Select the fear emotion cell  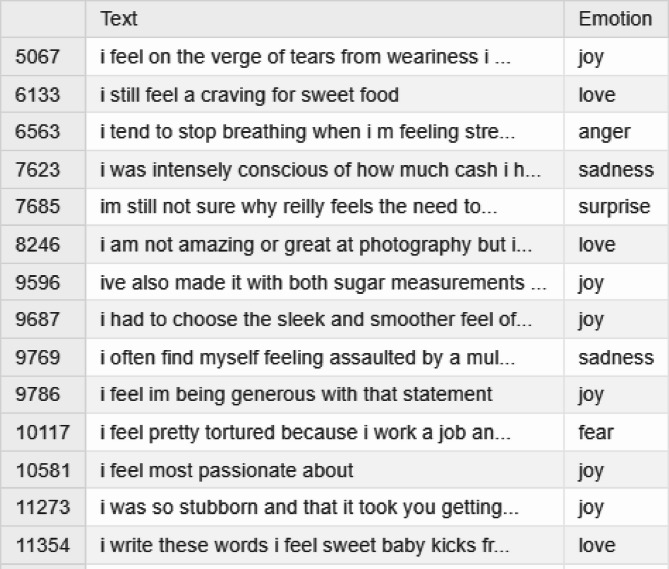pyautogui.click(x=596, y=433)
